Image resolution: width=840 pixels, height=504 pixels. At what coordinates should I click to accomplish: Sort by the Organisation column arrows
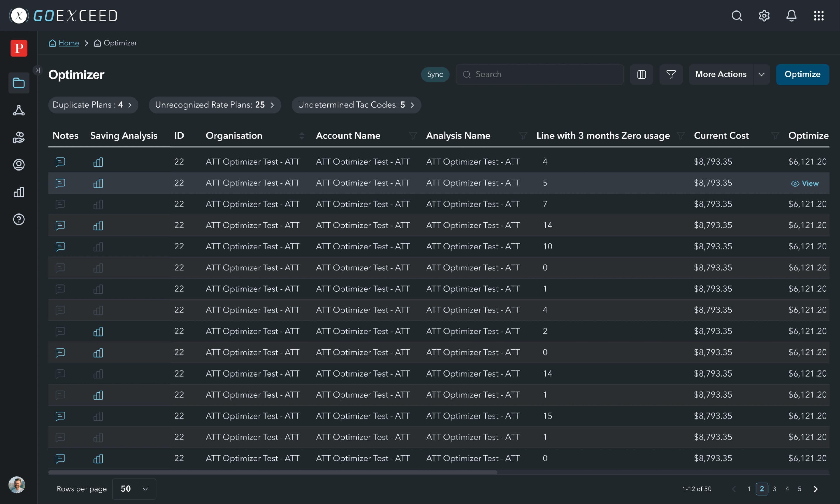coord(302,136)
